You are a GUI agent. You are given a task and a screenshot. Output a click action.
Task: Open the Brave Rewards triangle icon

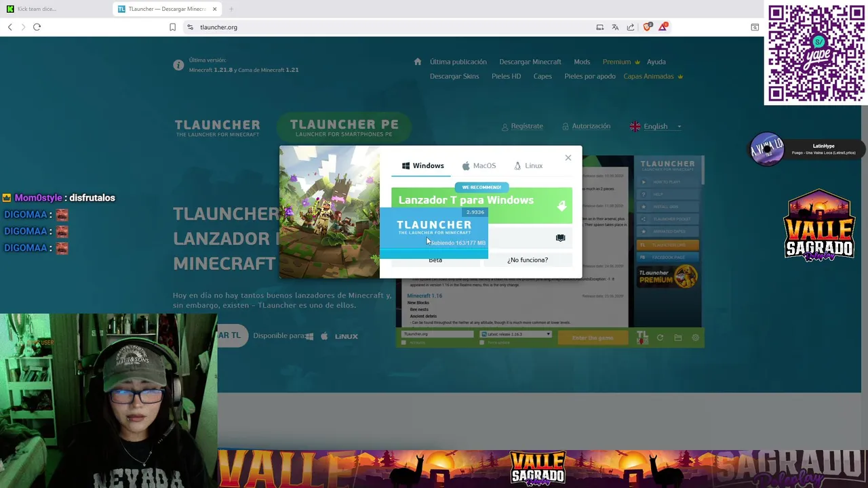[663, 26]
